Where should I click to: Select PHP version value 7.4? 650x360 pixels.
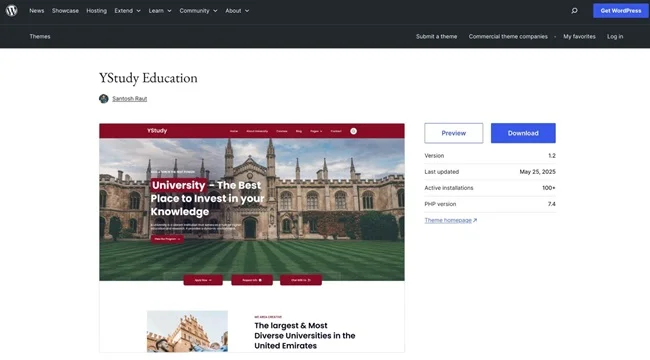tap(552, 204)
